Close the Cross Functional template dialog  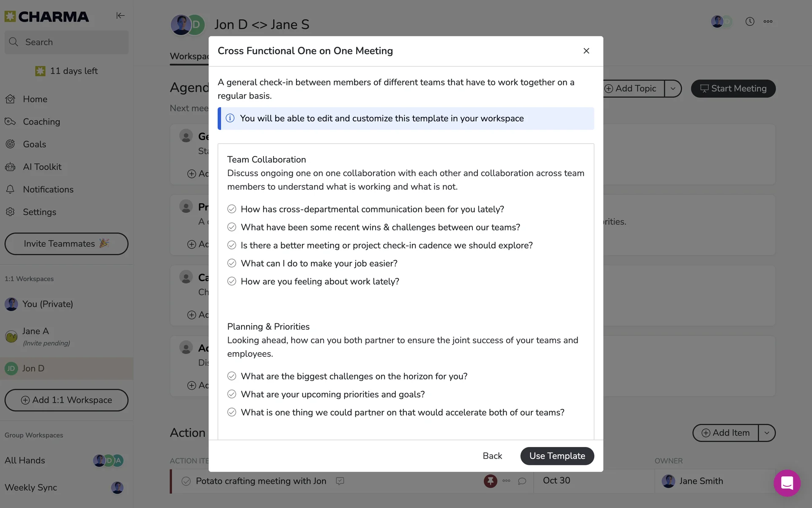tap(586, 51)
